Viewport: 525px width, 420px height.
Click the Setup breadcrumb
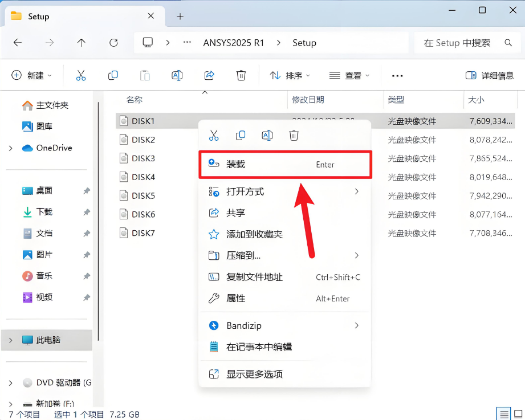pos(304,43)
